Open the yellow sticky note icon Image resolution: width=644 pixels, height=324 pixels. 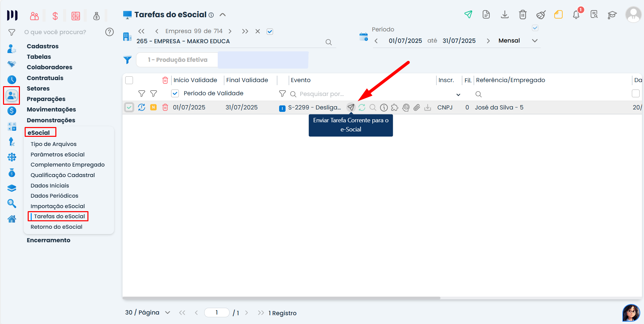559,15
